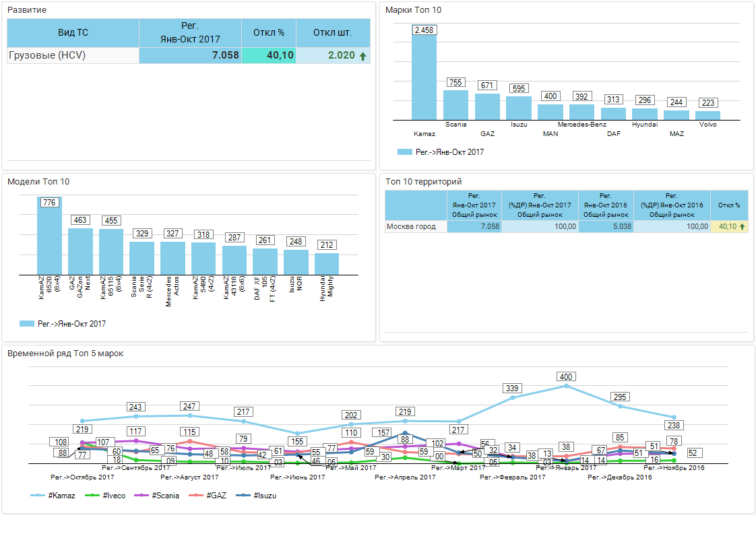Click the legend entry under Модели Топ 10 chart

(x=63, y=324)
